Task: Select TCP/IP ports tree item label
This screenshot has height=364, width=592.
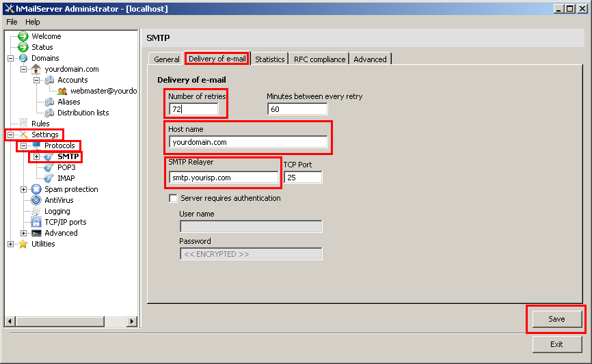Action: [66, 222]
